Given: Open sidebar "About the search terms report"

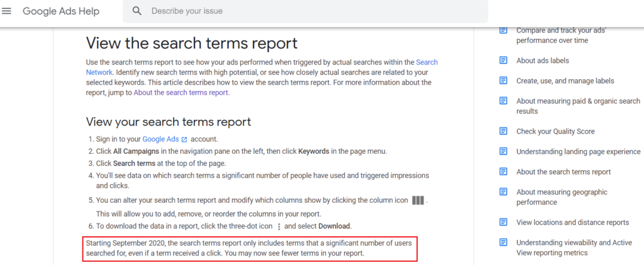Looking at the screenshot, I should (x=563, y=171).
